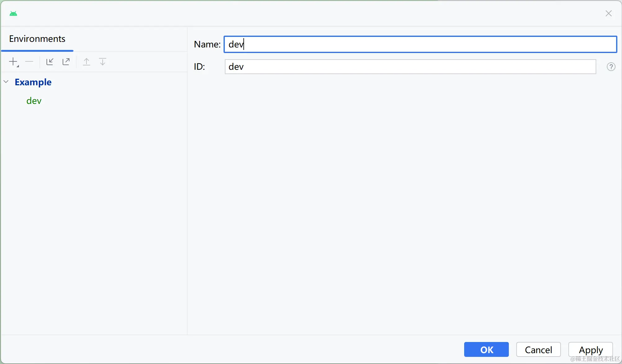Click the Name: label
This screenshot has height=364, width=622.
[207, 44]
